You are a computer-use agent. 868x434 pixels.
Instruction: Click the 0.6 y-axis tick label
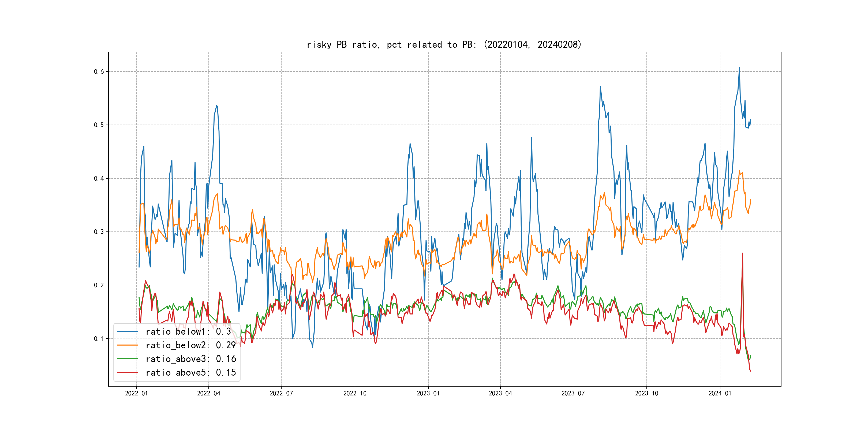point(99,72)
